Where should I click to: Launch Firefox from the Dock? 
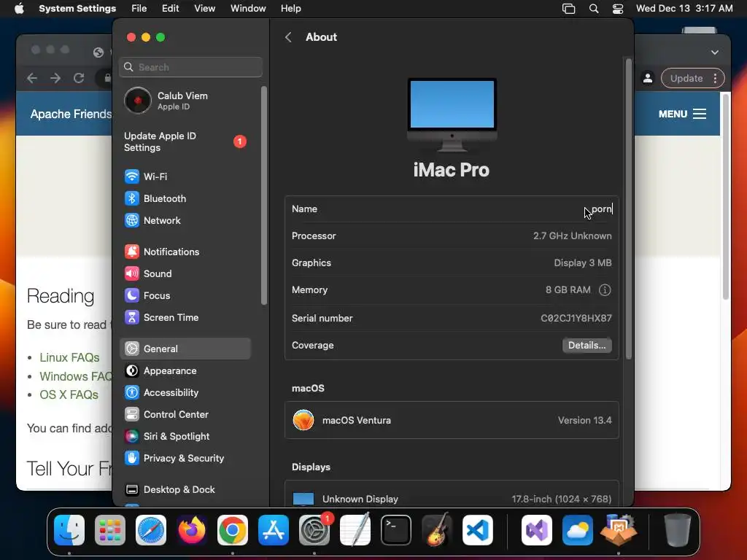click(192, 530)
